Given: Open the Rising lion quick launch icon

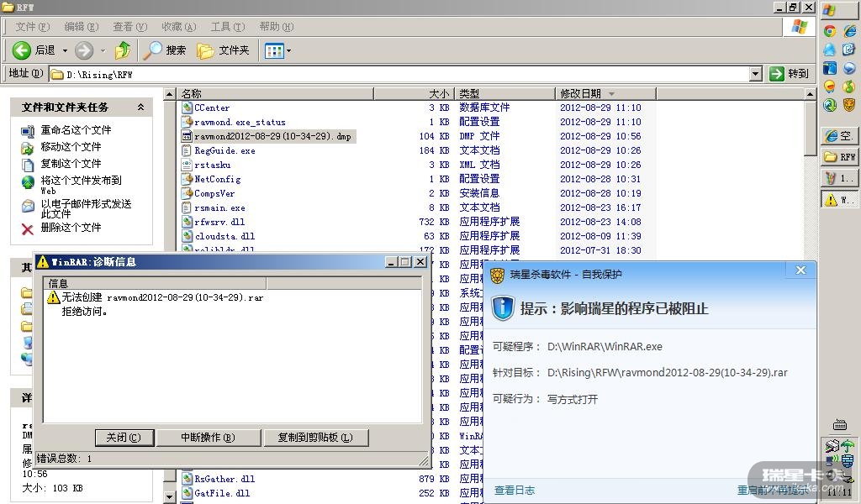Looking at the screenshot, I should click(x=849, y=104).
